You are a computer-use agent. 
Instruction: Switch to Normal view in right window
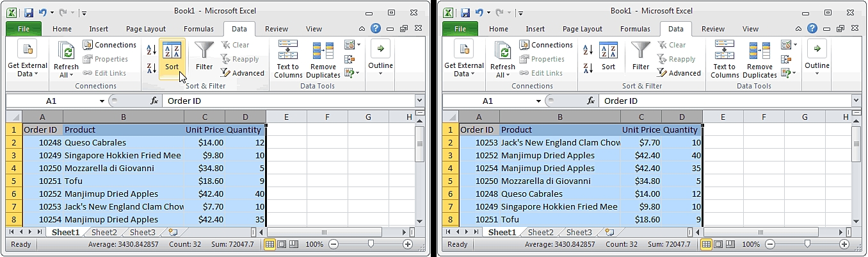point(707,244)
